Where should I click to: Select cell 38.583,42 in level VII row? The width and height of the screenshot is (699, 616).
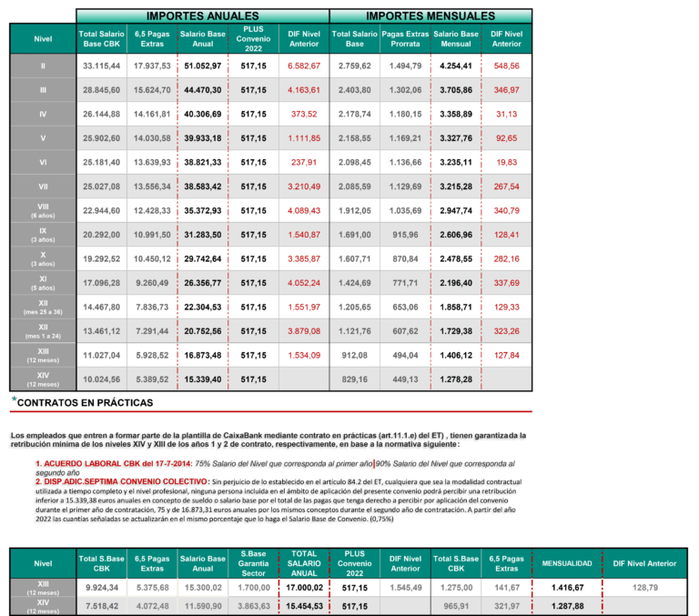click(x=201, y=187)
